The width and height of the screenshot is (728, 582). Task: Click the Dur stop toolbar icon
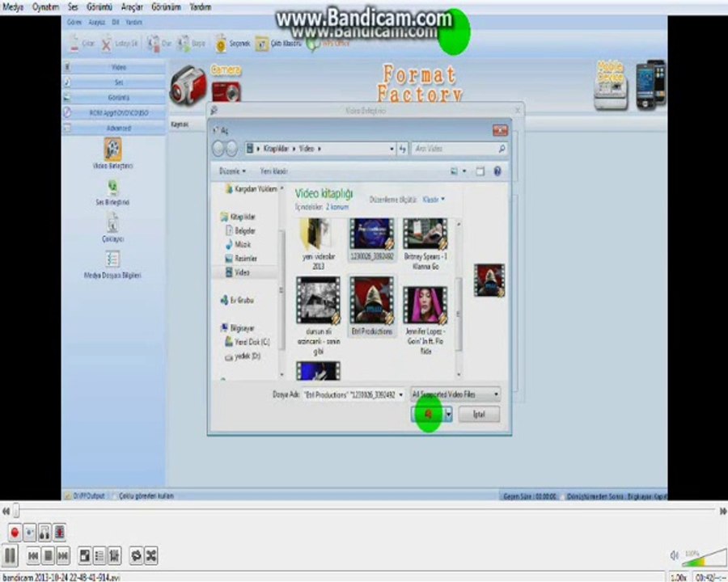coord(159,43)
